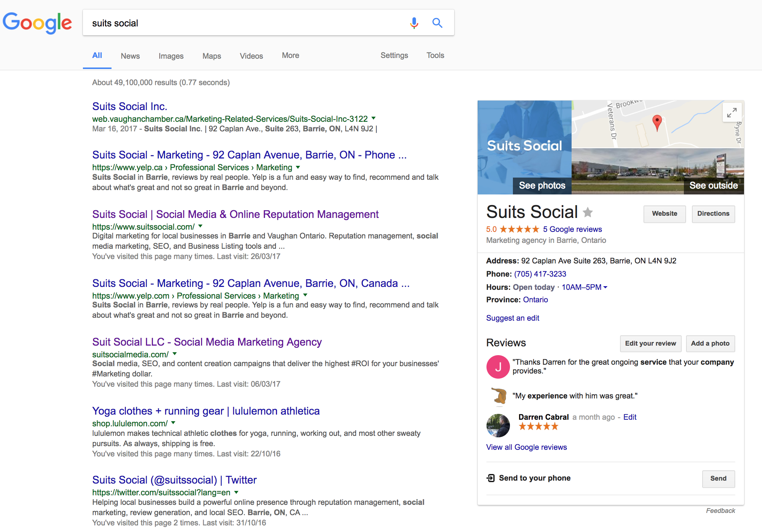Open 'See outside' street view thumbnail
762x532 pixels.
[658, 171]
